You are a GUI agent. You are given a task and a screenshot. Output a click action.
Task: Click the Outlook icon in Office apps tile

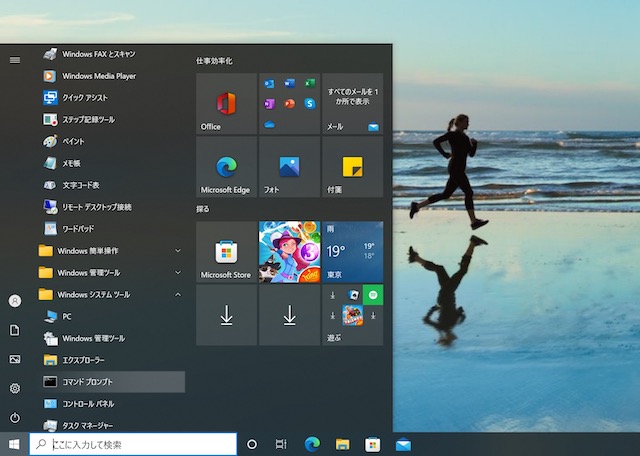click(269, 84)
